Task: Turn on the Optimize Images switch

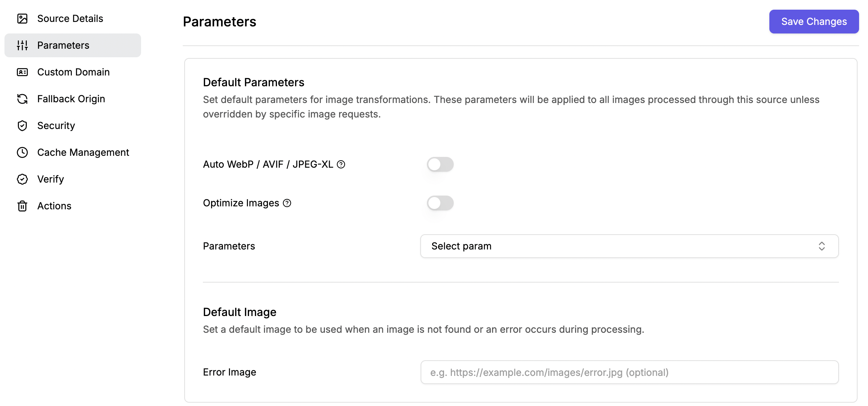Action: pos(440,203)
